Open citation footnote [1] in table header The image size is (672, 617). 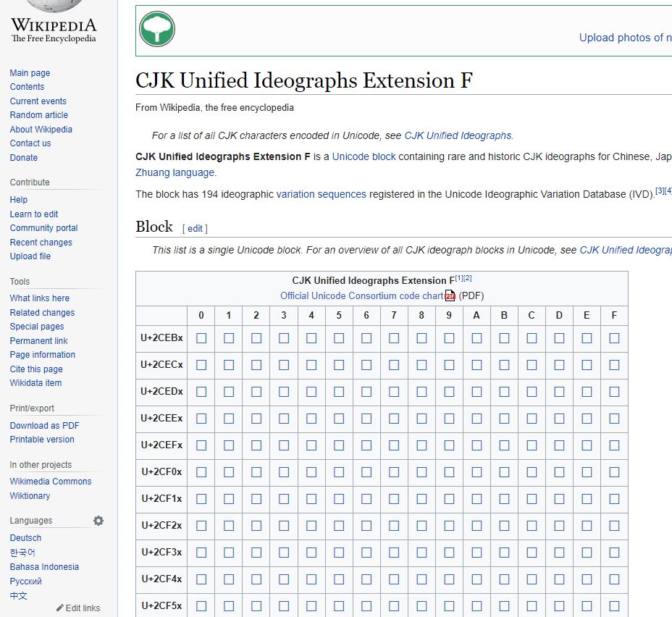pyautogui.click(x=459, y=278)
